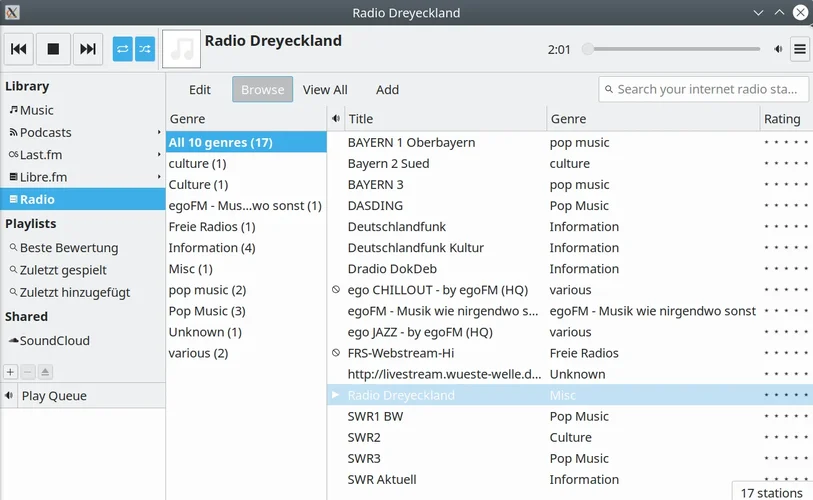Image resolution: width=813 pixels, height=500 pixels.
Task: Click the volume speaker icon
Action: (x=778, y=49)
